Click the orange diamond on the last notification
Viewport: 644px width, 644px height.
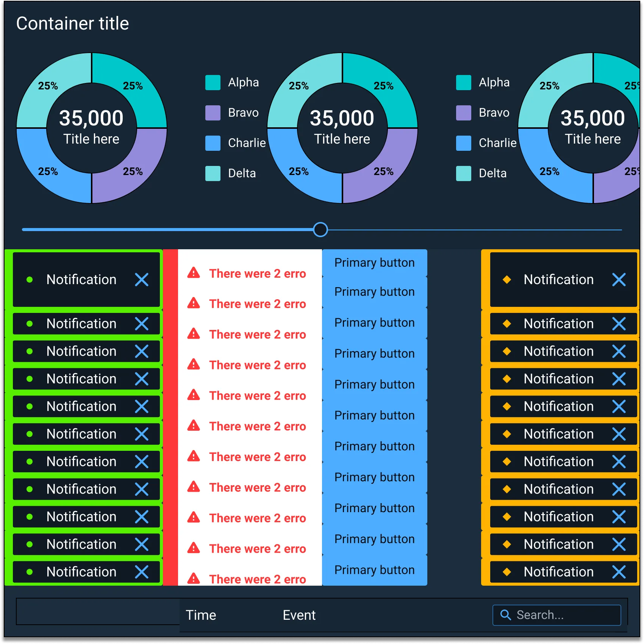pyautogui.click(x=508, y=572)
